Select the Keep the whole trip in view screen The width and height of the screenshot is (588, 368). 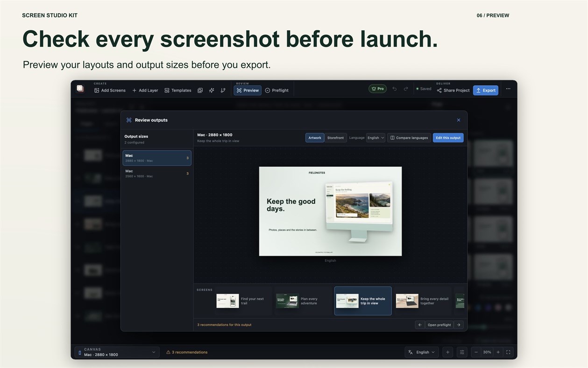(363, 301)
